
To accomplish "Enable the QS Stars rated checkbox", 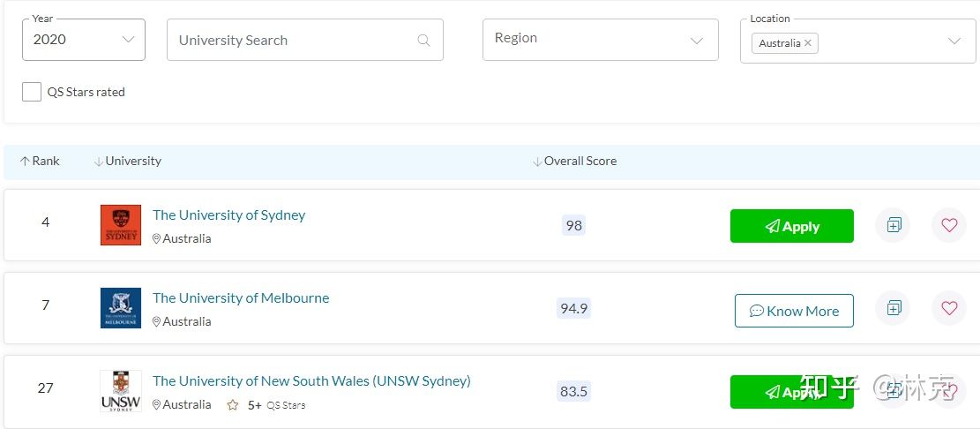I will (32, 92).
